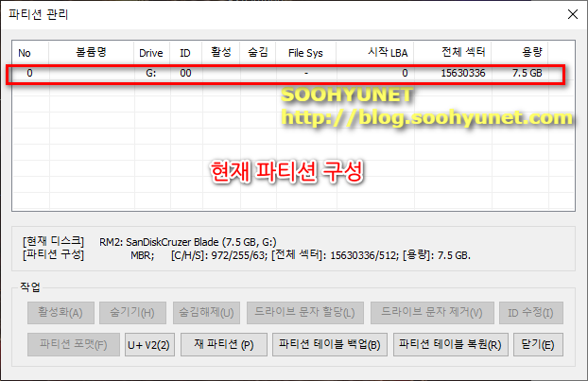588x381 pixels.
Task: Click the 활성화(A) button
Action: pyautogui.click(x=61, y=313)
